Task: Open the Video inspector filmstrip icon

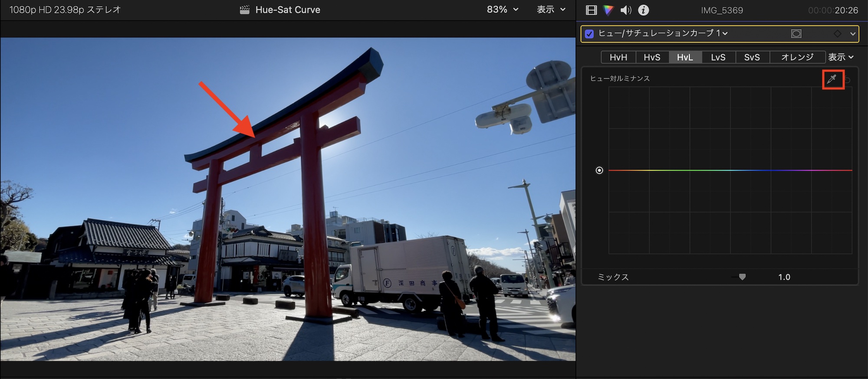Action: (591, 10)
